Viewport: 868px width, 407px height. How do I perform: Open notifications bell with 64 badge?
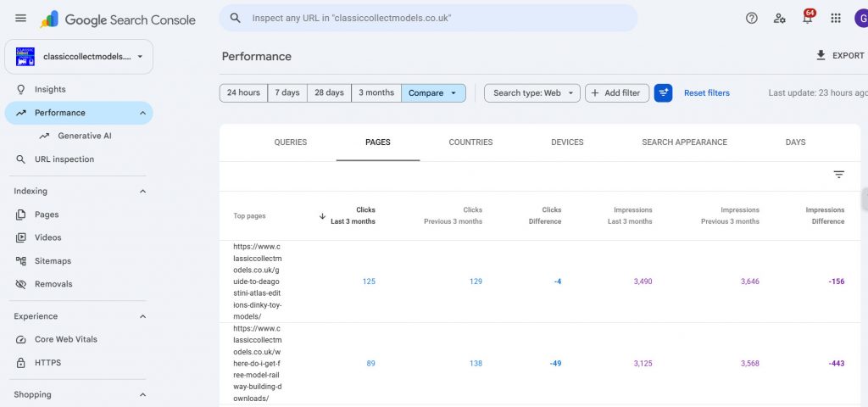[x=808, y=17]
